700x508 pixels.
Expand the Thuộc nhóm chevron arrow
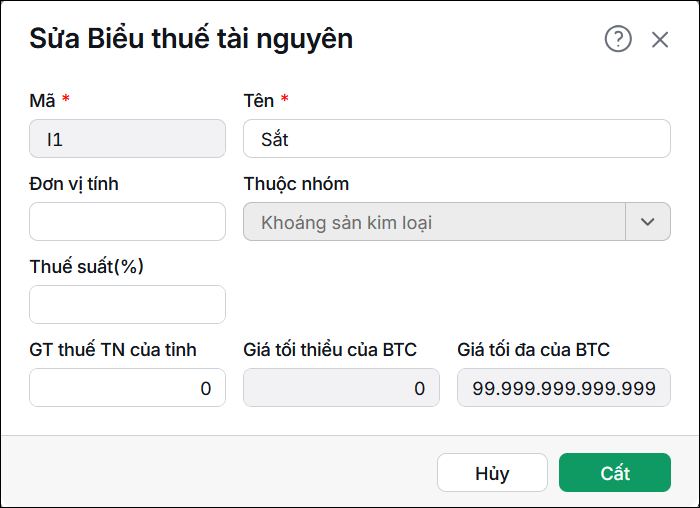(x=647, y=222)
